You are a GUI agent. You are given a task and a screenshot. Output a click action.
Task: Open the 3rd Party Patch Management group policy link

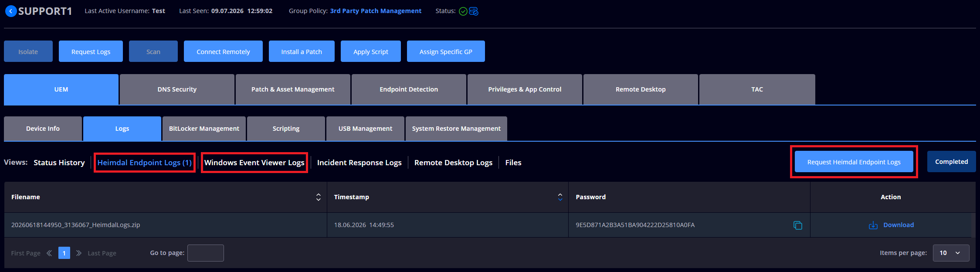tap(376, 11)
